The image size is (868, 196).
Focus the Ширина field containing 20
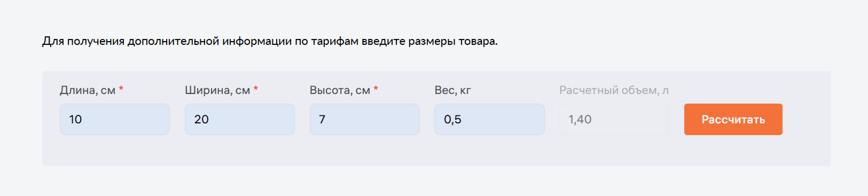240,119
